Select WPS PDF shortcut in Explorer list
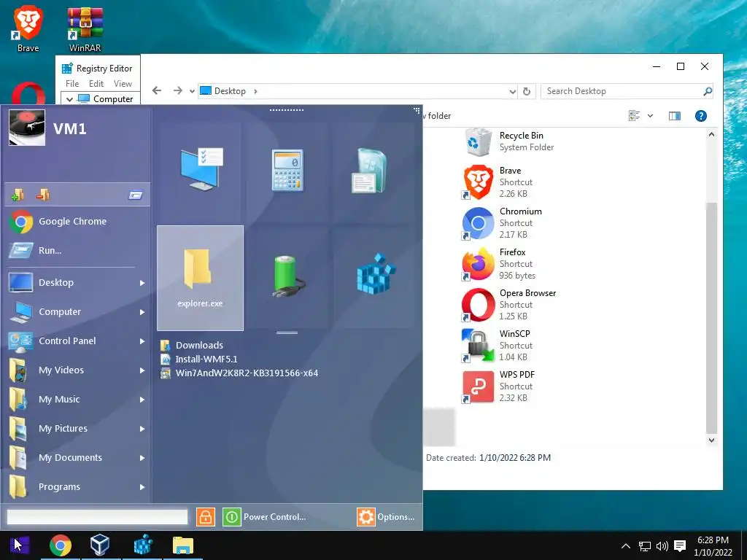Viewport: 747px width, 560px height. tap(499, 386)
